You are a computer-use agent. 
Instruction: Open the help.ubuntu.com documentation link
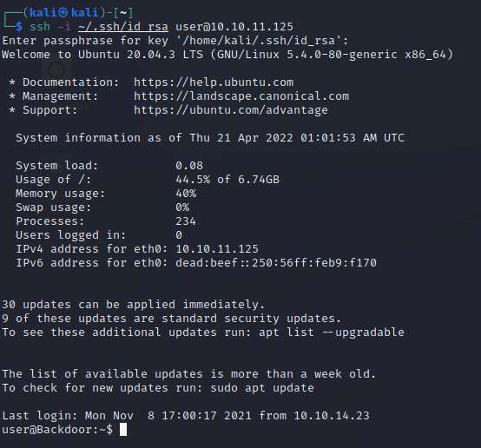click(214, 82)
